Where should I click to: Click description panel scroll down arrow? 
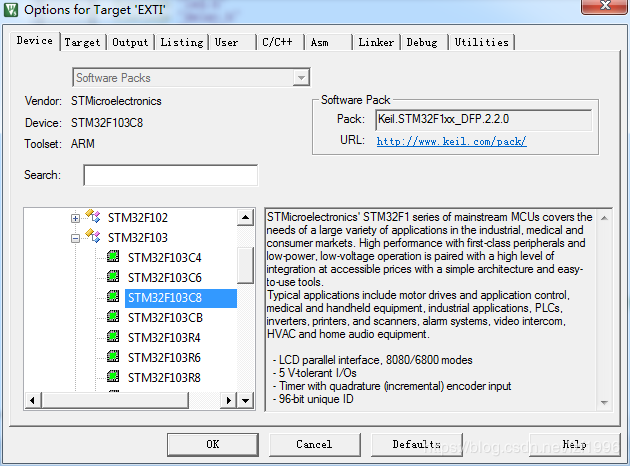604,402
